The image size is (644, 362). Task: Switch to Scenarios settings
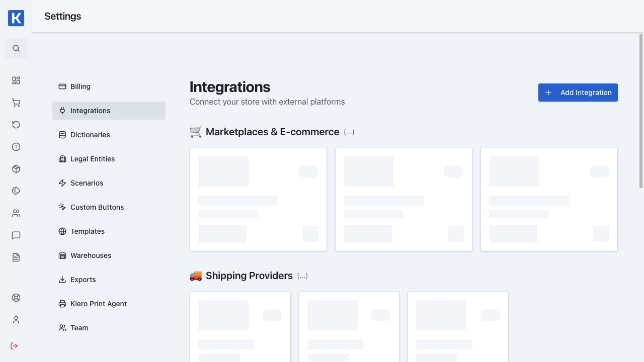click(x=109, y=183)
